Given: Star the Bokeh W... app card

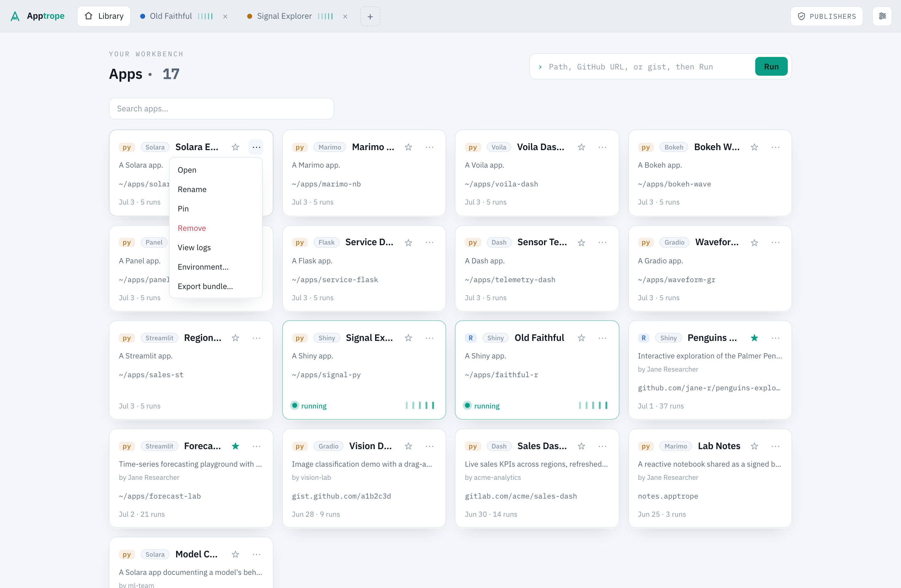Looking at the screenshot, I should pos(754,147).
